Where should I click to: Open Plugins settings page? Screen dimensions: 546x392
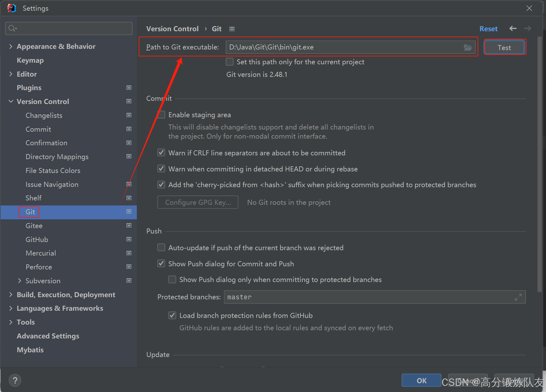point(29,88)
